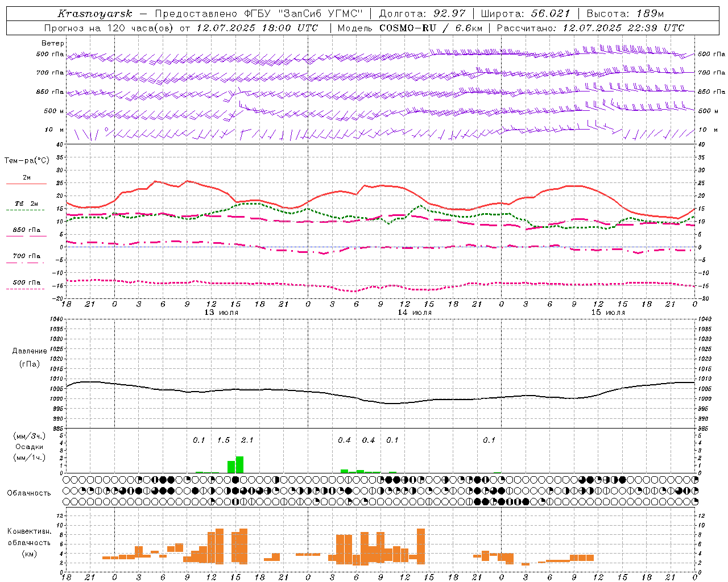
Task: Select the "Td 2м" dew point legend entry
Action: click(x=26, y=203)
